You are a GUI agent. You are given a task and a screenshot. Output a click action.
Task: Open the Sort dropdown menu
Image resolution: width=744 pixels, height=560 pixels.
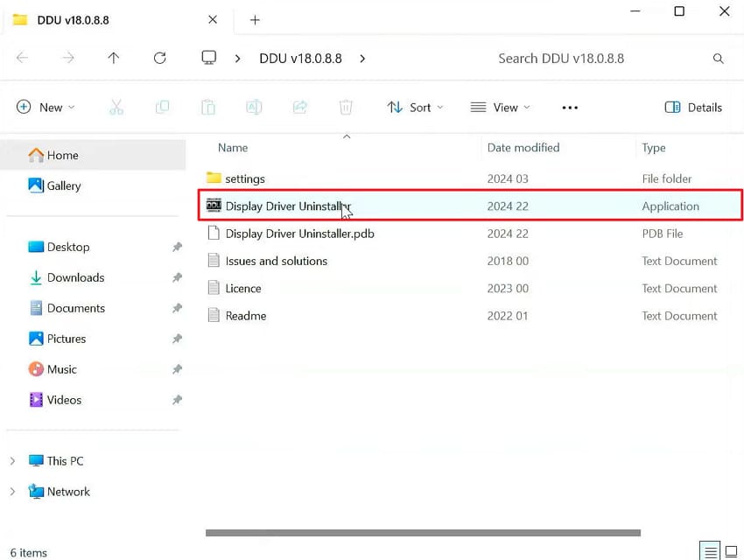point(415,108)
